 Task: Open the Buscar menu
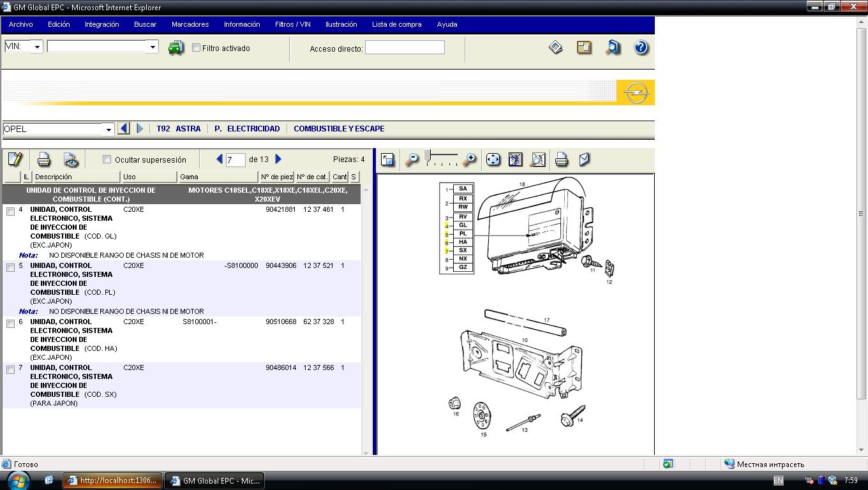coord(146,24)
